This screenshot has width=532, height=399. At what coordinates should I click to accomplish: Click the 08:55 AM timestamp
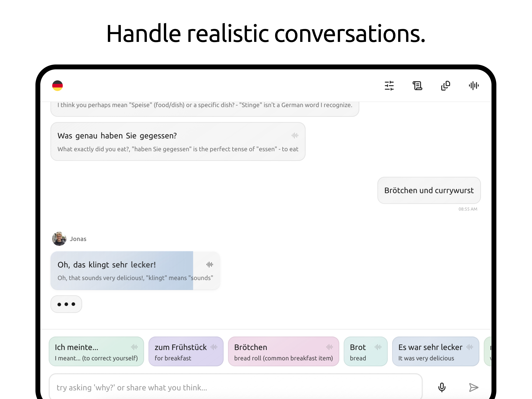point(468,209)
